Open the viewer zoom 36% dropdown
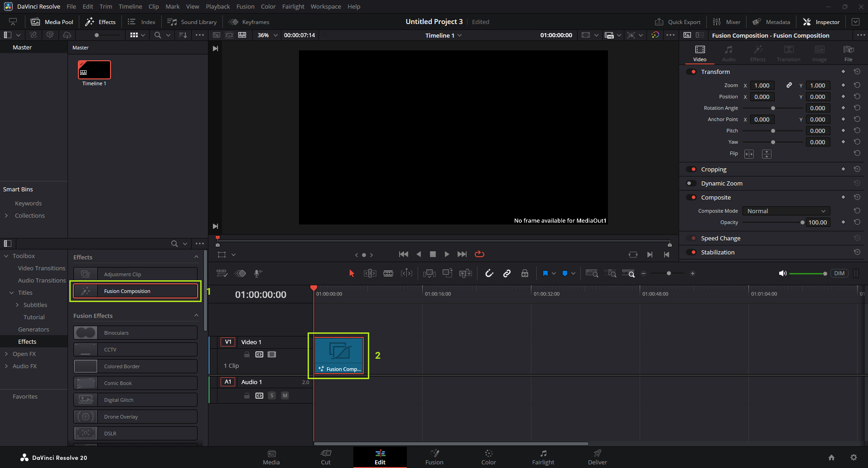 coord(267,35)
